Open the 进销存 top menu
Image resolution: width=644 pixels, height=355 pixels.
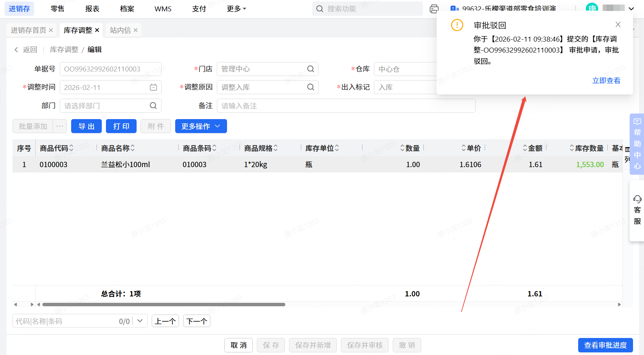[x=19, y=9]
